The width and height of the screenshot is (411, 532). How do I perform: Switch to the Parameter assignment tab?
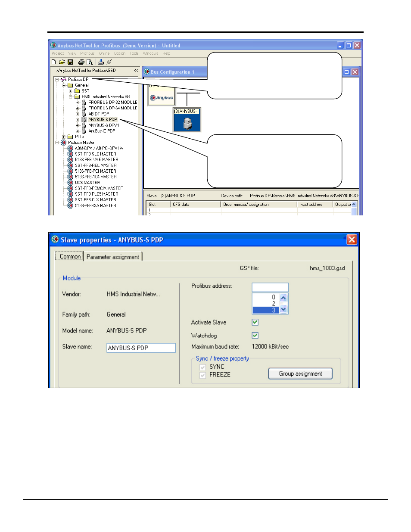click(x=113, y=257)
